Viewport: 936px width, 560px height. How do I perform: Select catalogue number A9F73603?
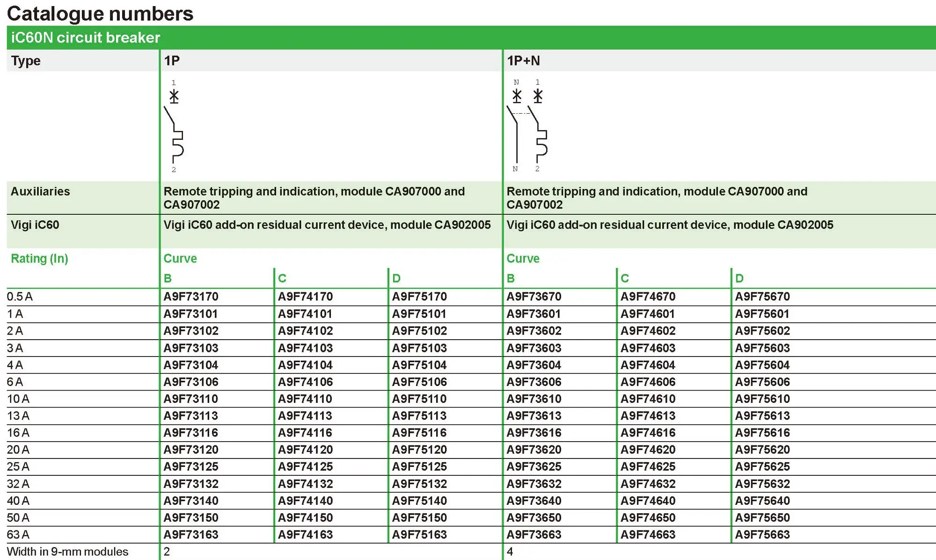tap(534, 348)
